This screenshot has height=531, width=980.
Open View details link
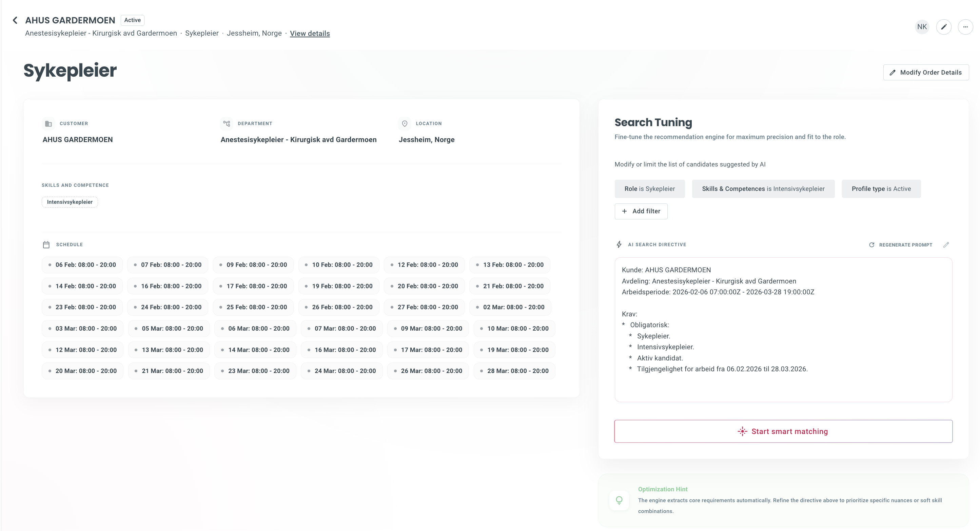click(310, 34)
